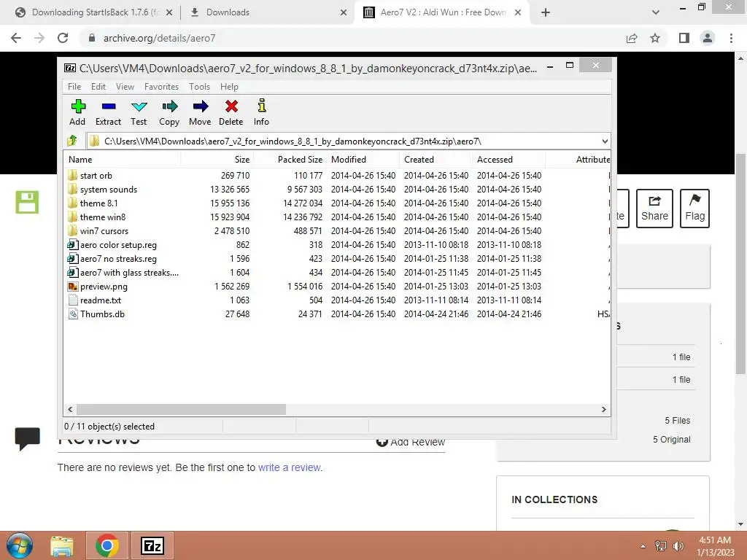Click right arrow of horizontal scrollbar
747x560 pixels.
(604, 410)
